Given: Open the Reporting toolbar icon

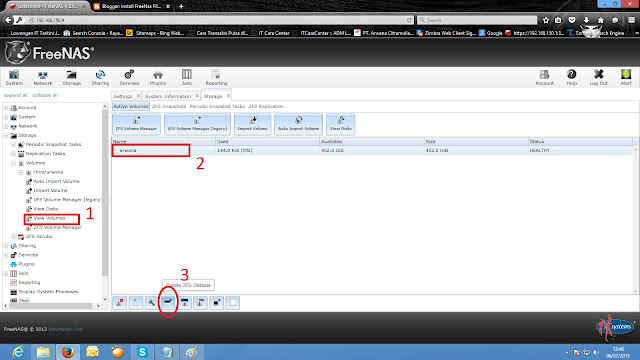Looking at the screenshot, I should pyautogui.click(x=216, y=77).
